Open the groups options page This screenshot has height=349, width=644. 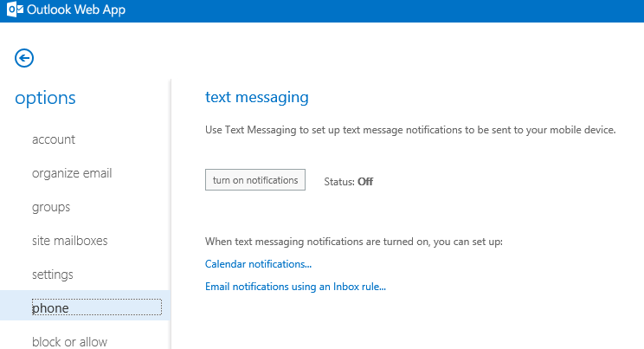(51, 207)
